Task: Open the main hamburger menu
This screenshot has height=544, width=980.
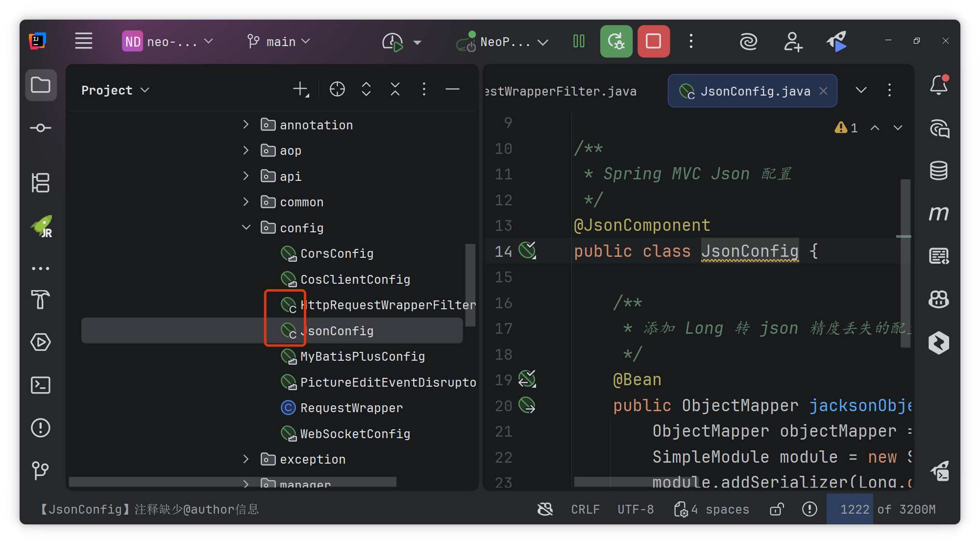Action: point(83,41)
